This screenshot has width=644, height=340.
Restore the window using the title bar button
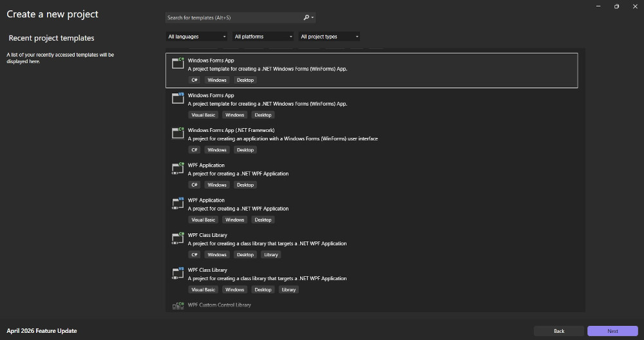pyautogui.click(x=616, y=6)
